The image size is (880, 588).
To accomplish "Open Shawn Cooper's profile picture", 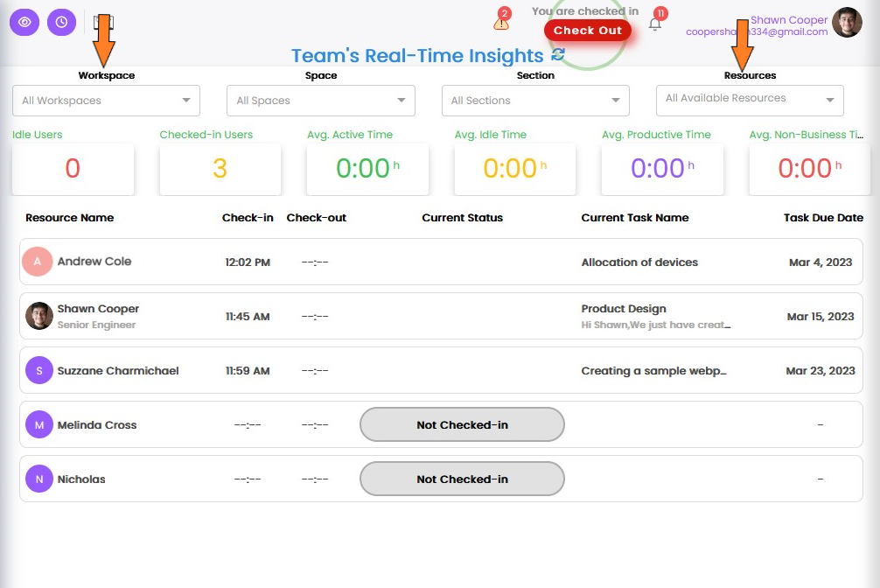I will (x=847, y=23).
